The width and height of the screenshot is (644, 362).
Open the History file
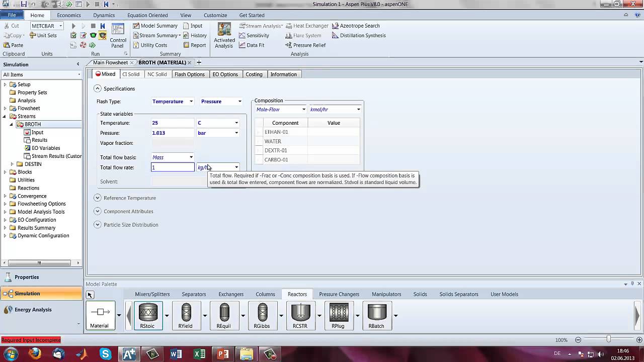coord(195,35)
